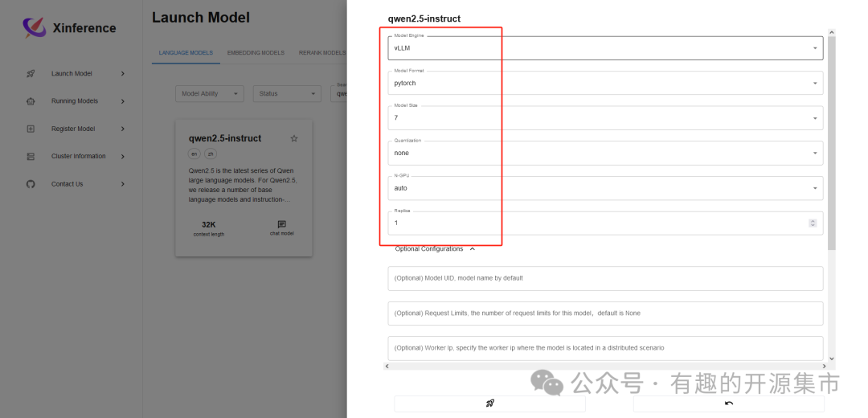Click the Xinference logo icon

[35, 27]
